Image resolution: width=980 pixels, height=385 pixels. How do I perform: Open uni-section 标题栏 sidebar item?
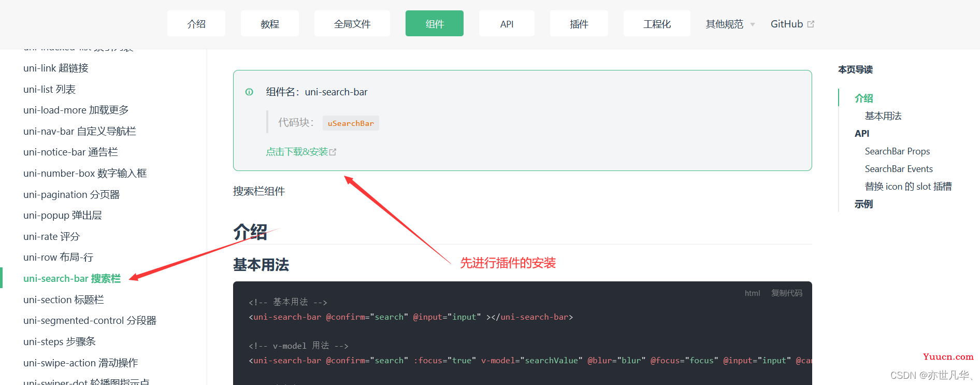[x=64, y=300]
